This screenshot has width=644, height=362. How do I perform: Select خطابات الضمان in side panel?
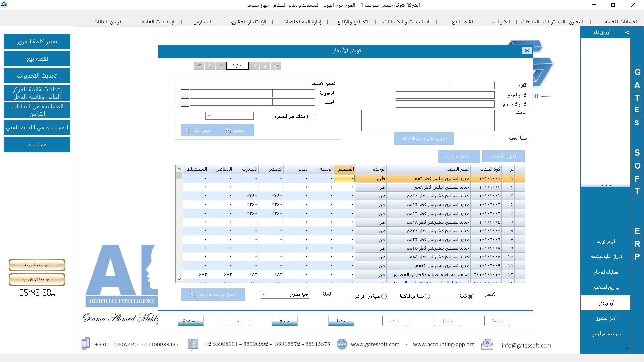click(x=606, y=272)
